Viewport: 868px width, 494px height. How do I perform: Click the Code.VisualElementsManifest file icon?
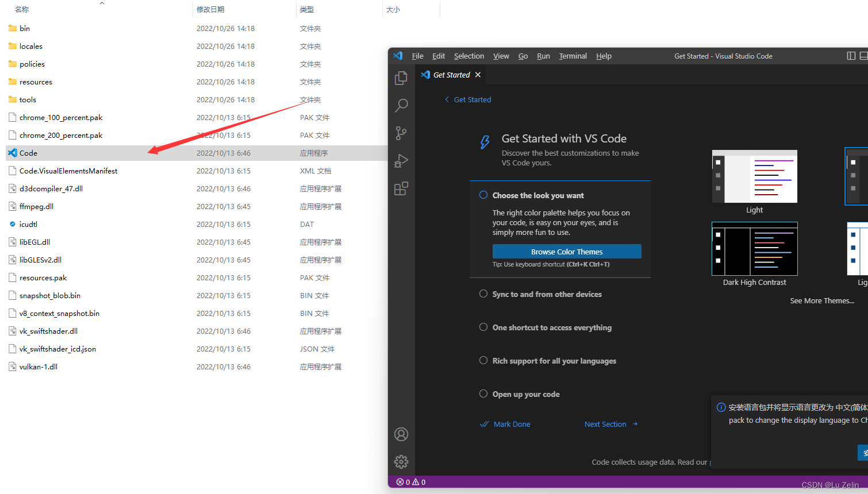[13, 171]
